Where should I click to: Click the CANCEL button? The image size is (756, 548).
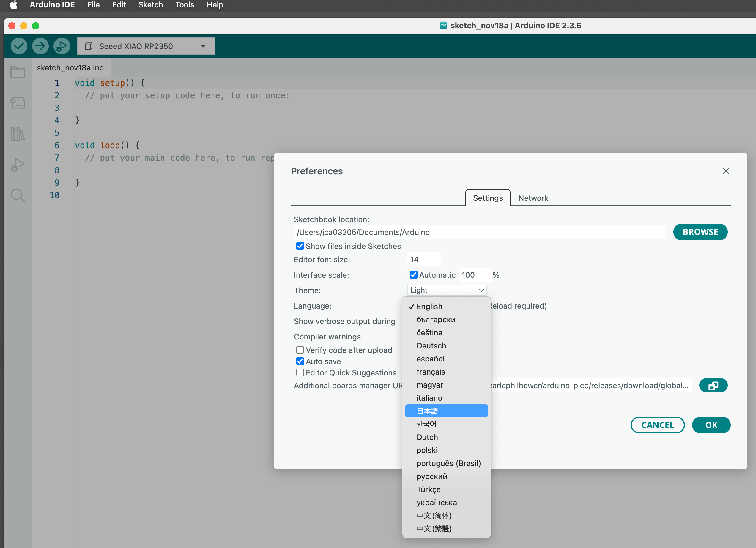(x=657, y=425)
